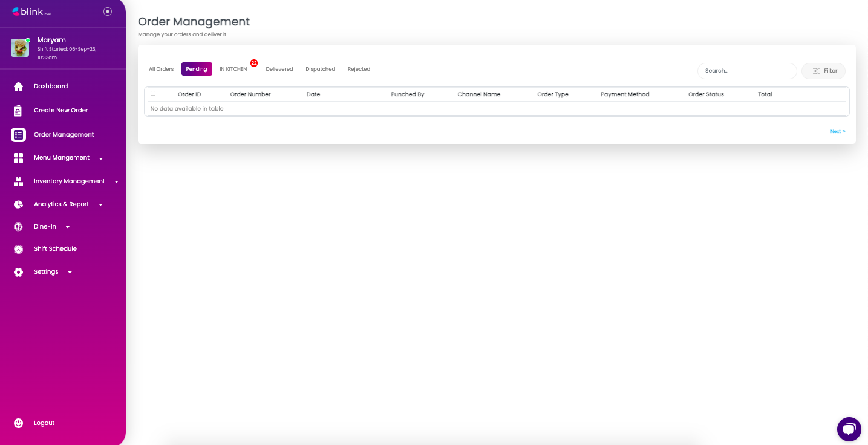Image resolution: width=868 pixels, height=445 pixels.
Task: Click the Search orders input field
Action: click(746, 71)
